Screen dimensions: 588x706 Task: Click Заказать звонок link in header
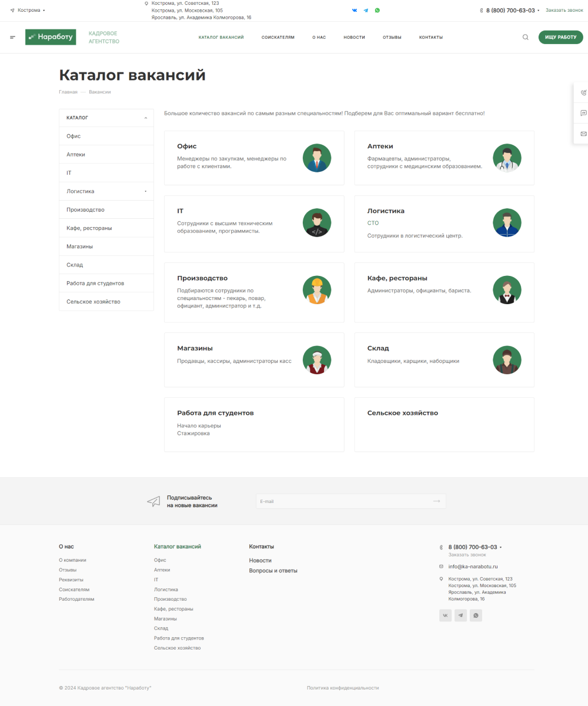pos(564,10)
